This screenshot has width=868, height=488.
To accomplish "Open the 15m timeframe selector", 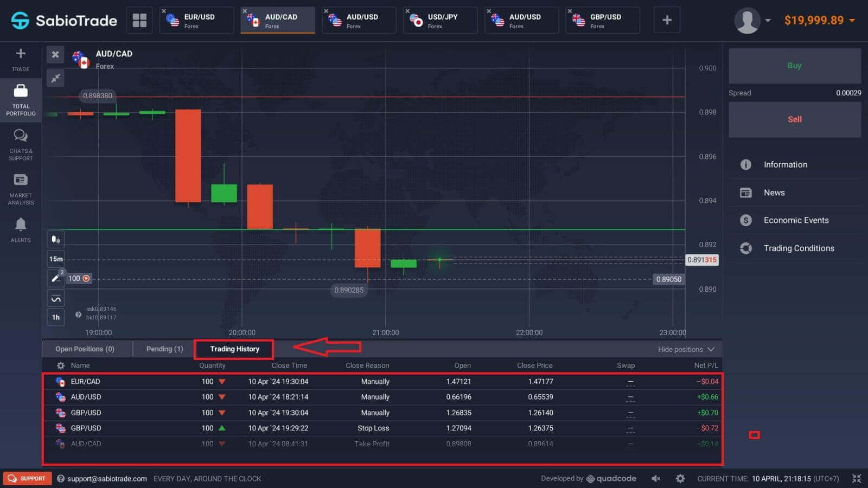I will click(55, 259).
